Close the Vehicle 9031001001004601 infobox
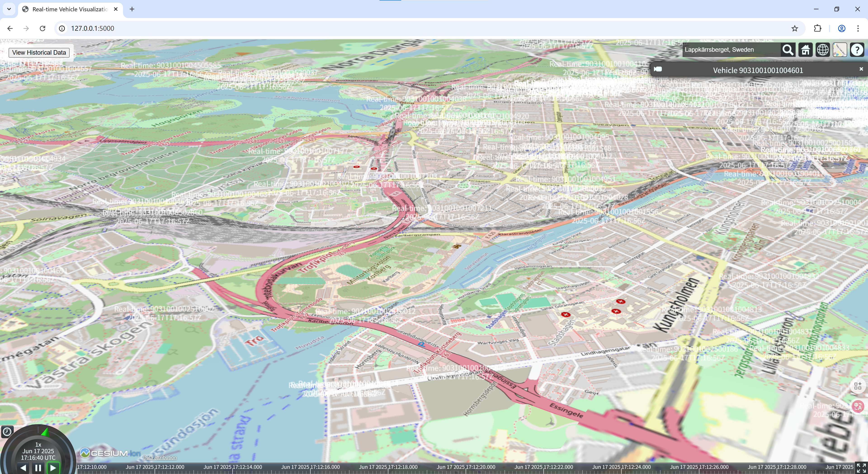Viewport: 868px width, 474px height. [861, 69]
